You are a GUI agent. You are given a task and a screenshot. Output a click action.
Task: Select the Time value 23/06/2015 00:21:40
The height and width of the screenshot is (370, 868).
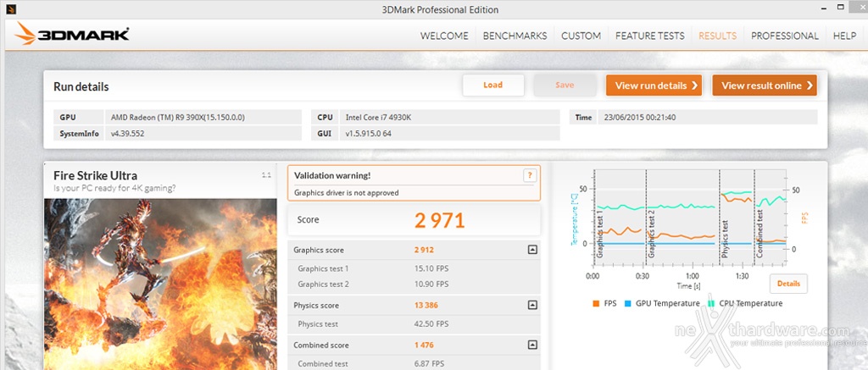708,117
